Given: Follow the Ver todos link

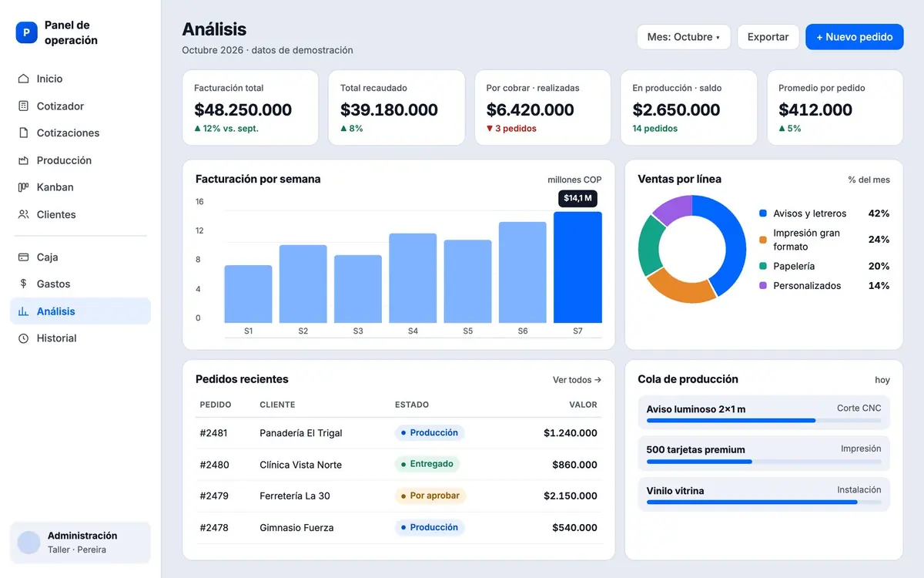Looking at the screenshot, I should pos(577,380).
